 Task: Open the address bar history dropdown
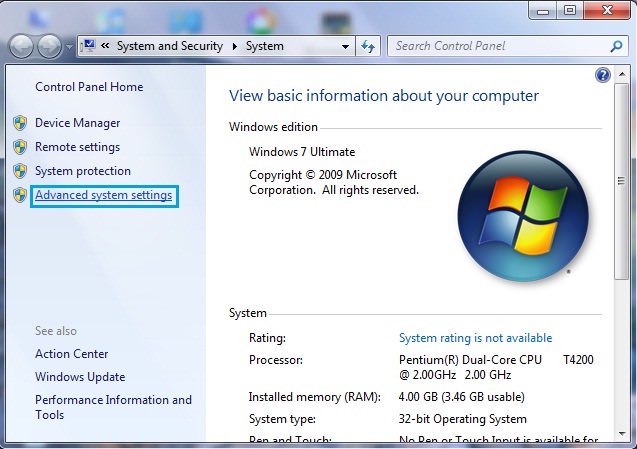(x=345, y=46)
